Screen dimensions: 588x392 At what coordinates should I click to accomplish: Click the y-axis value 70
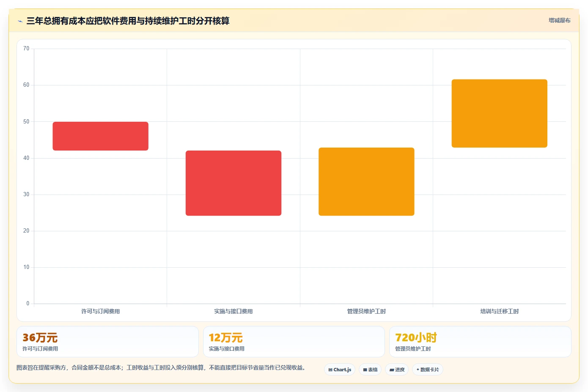[x=26, y=49]
